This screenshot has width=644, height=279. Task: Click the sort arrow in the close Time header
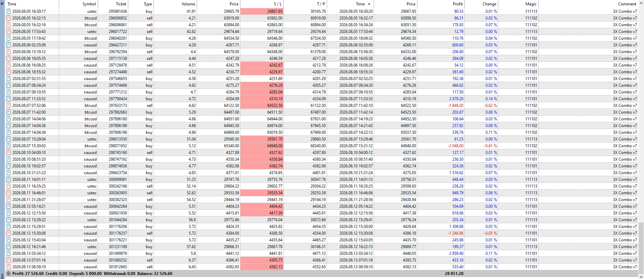click(x=369, y=4)
